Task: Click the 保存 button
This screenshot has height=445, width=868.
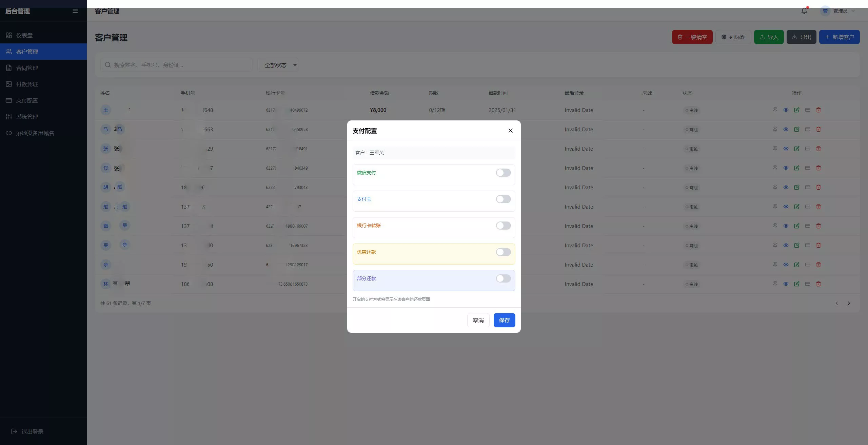Action: [x=504, y=320]
